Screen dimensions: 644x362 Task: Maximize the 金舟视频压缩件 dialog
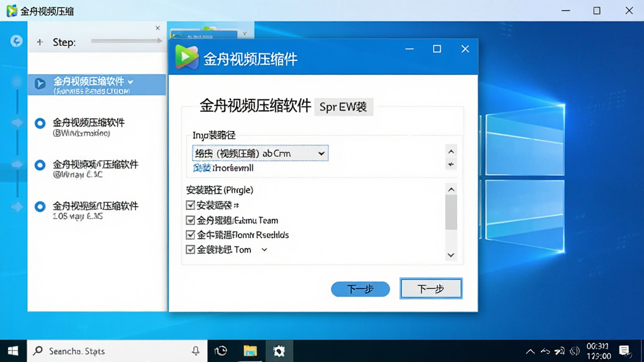(x=437, y=49)
